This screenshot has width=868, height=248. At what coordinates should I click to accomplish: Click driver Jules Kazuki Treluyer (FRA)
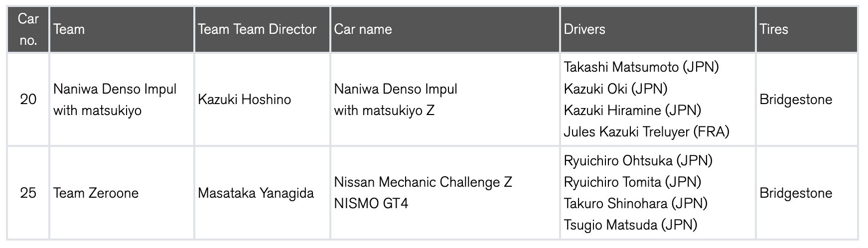[x=646, y=132]
